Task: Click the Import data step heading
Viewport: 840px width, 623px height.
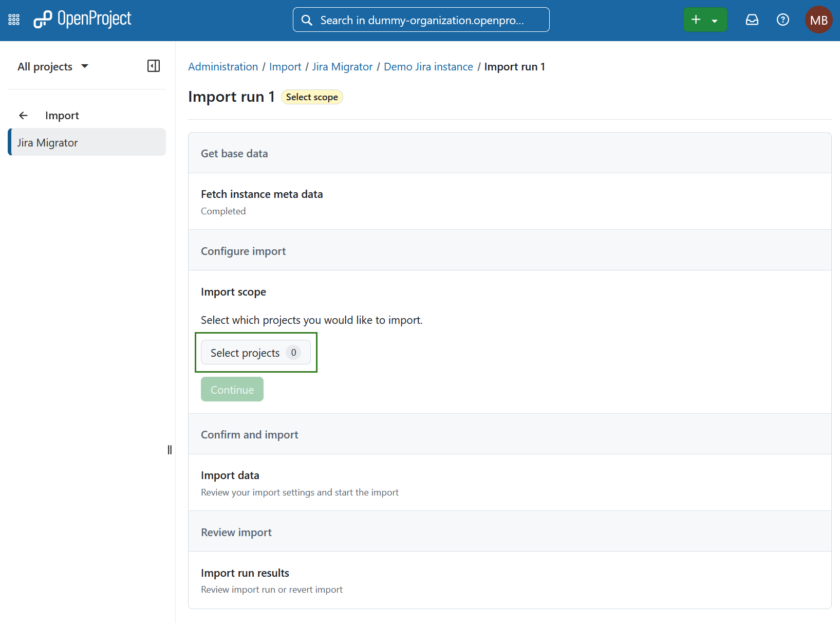Action: [x=230, y=475]
